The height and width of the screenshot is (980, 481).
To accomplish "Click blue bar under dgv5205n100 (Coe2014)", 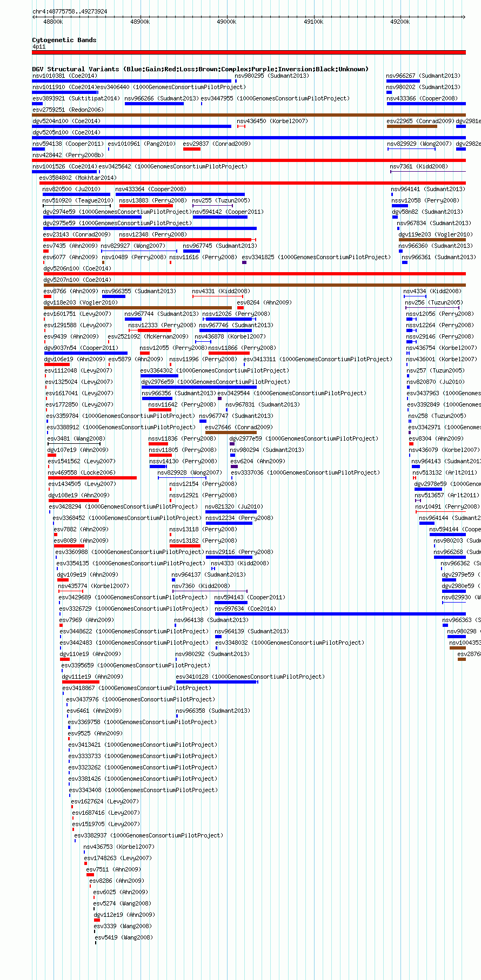I will tap(249, 138).
